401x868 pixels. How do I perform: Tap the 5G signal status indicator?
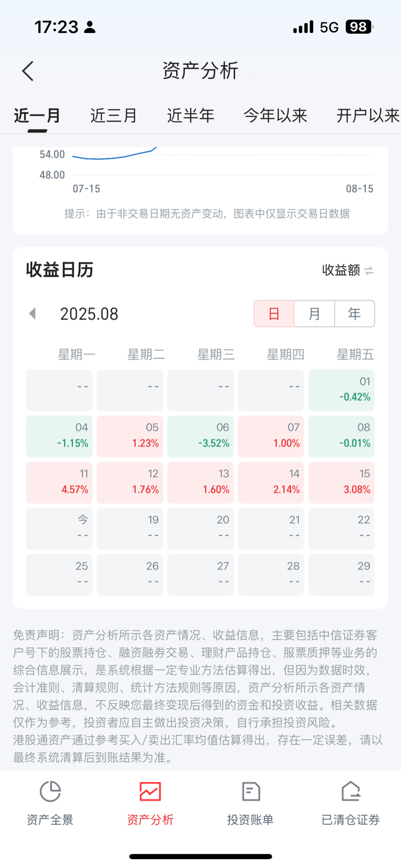(329, 27)
